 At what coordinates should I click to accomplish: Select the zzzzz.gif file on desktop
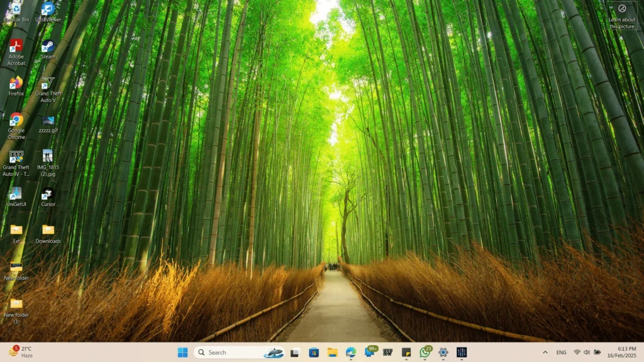48,124
